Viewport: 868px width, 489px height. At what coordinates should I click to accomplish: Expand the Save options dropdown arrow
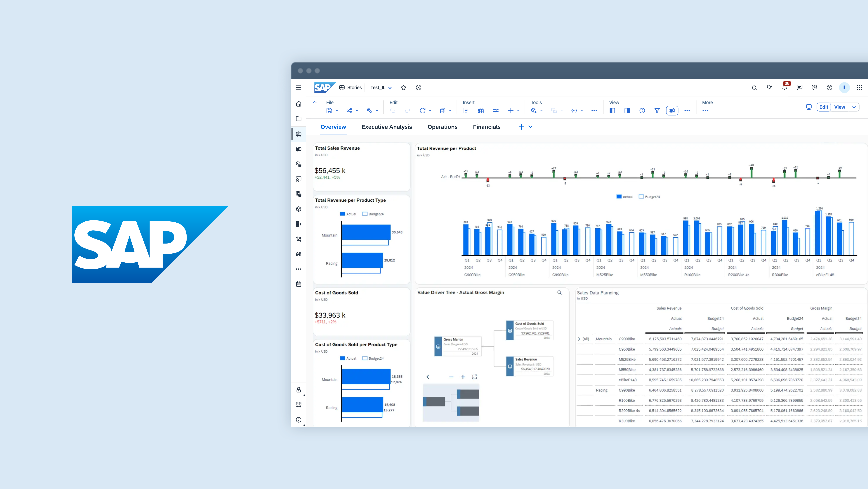pyautogui.click(x=337, y=111)
